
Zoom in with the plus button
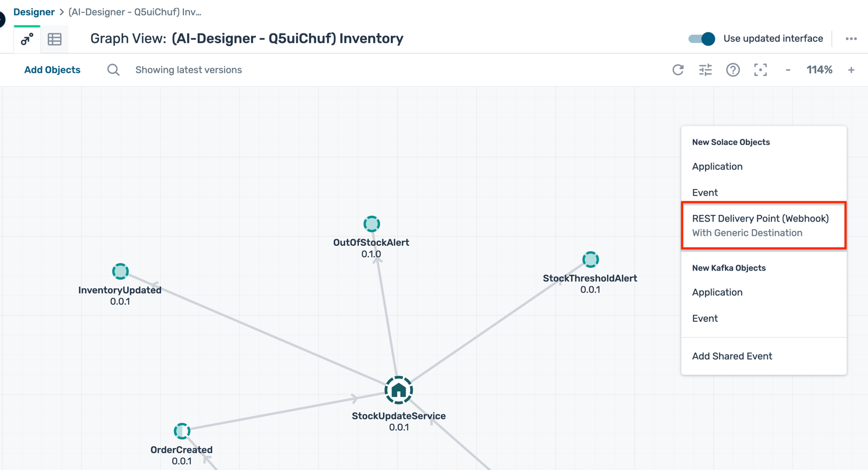851,70
